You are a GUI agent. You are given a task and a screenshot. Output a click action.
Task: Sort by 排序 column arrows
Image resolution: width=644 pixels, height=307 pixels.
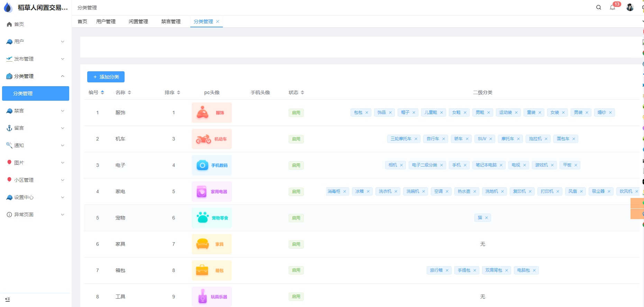pyautogui.click(x=179, y=92)
